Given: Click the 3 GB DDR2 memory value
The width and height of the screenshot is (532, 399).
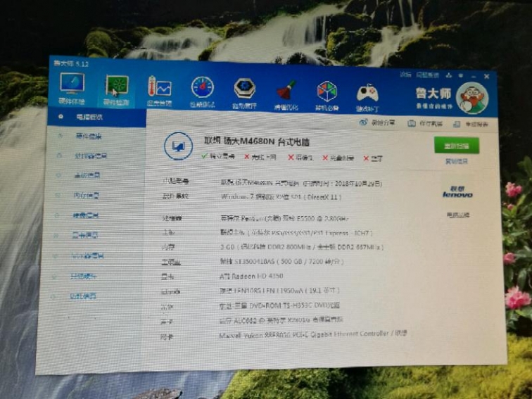Looking at the screenshot, I should (x=302, y=247).
